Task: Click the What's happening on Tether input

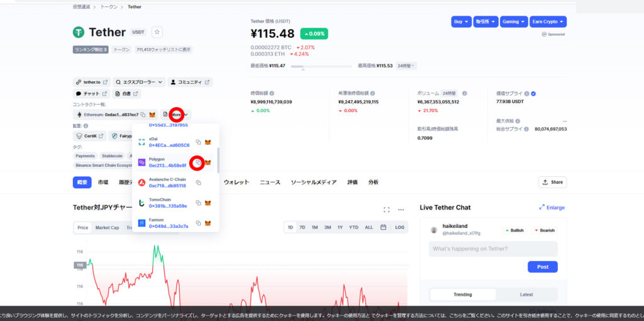Action: [x=493, y=249]
